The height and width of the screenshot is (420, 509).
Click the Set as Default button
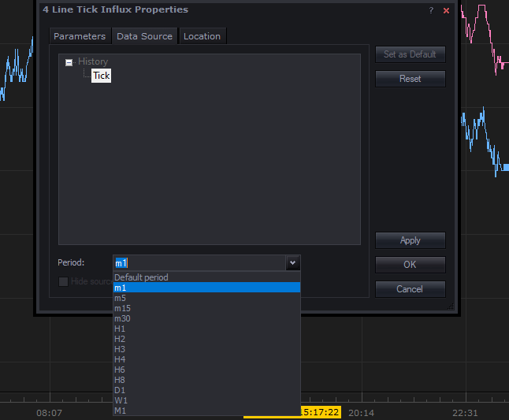point(411,54)
